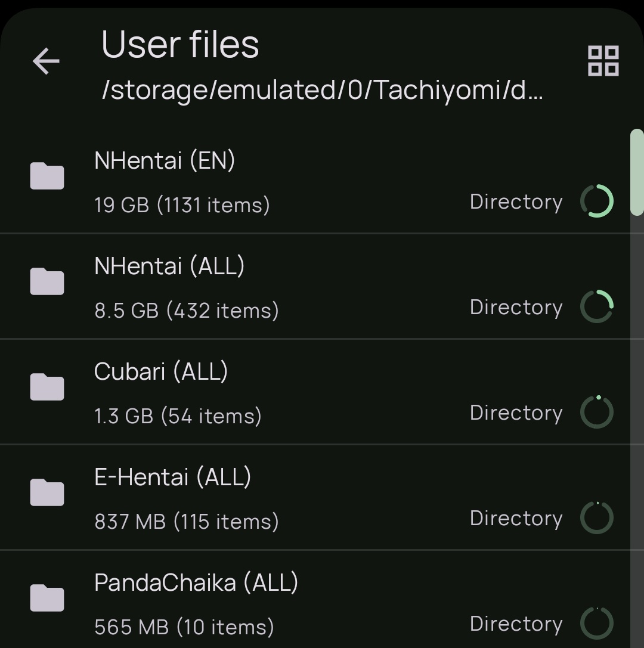Open the Cubari (ALL) directory
The width and height of the screenshot is (644, 648).
tap(161, 371)
